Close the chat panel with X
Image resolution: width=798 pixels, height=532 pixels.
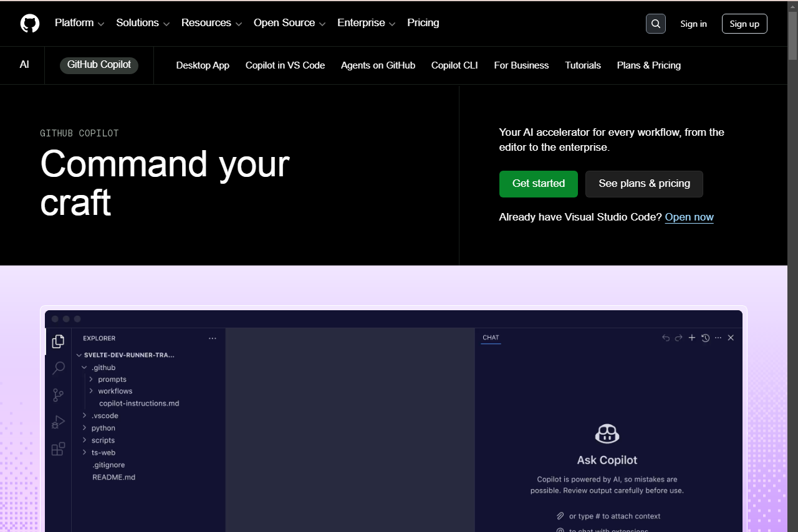pos(731,338)
